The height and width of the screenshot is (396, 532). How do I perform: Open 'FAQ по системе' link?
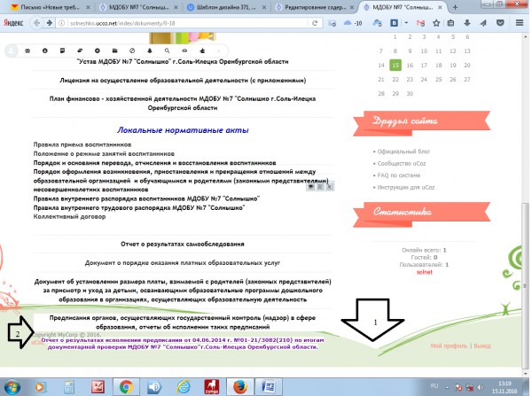[399, 175]
